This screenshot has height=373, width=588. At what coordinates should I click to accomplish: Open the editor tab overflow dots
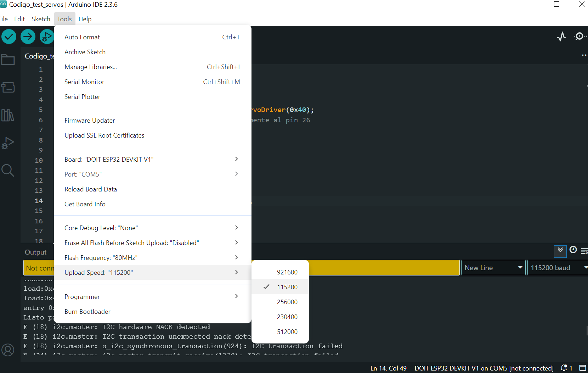pyautogui.click(x=584, y=55)
